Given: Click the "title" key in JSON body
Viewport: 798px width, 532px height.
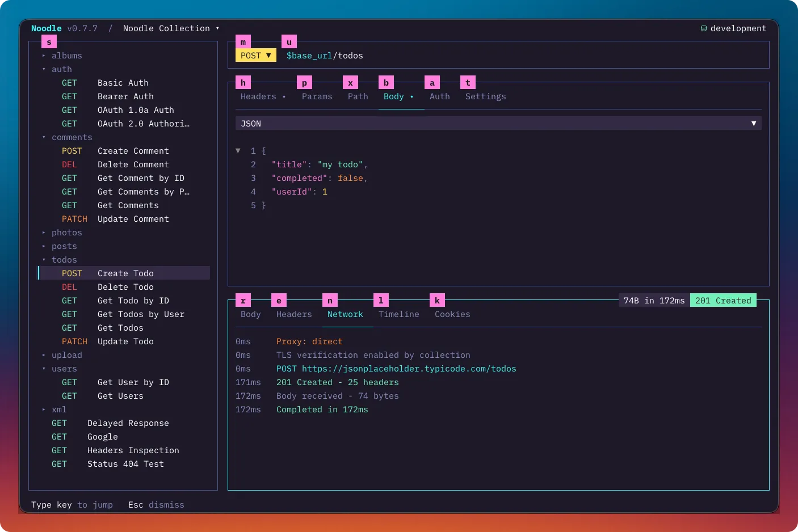Looking at the screenshot, I should [x=289, y=164].
